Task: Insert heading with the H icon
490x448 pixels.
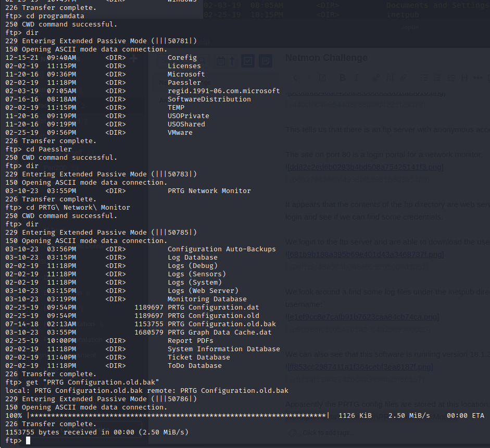Action: click(x=464, y=78)
